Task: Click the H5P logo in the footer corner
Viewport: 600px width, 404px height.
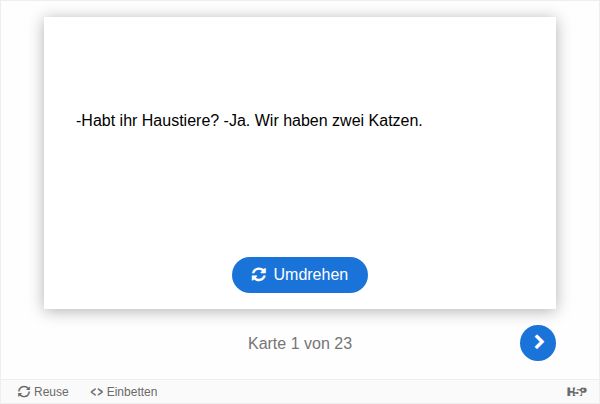Action: 576,391
